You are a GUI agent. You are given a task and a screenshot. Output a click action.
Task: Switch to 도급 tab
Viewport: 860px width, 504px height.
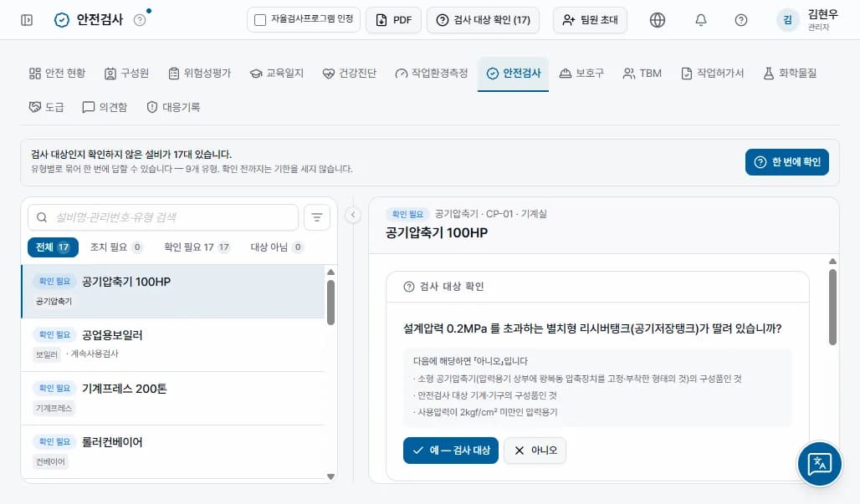tap(46, 107)
